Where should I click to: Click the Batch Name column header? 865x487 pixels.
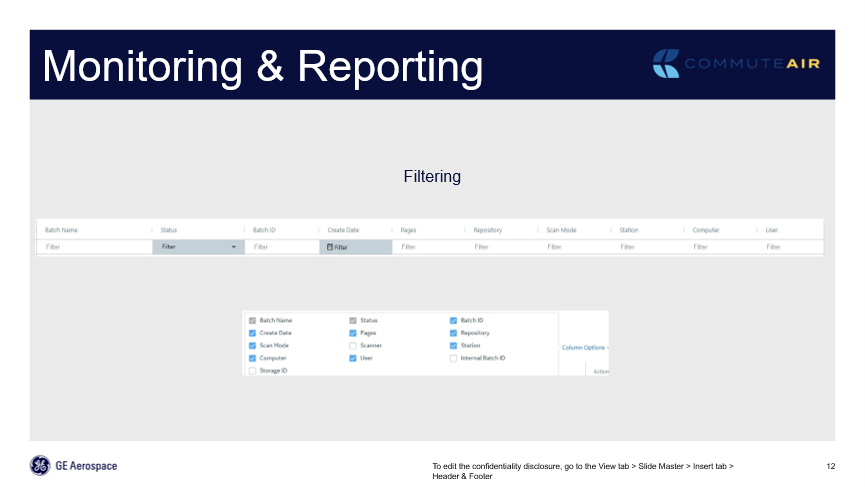pos(61,230)
